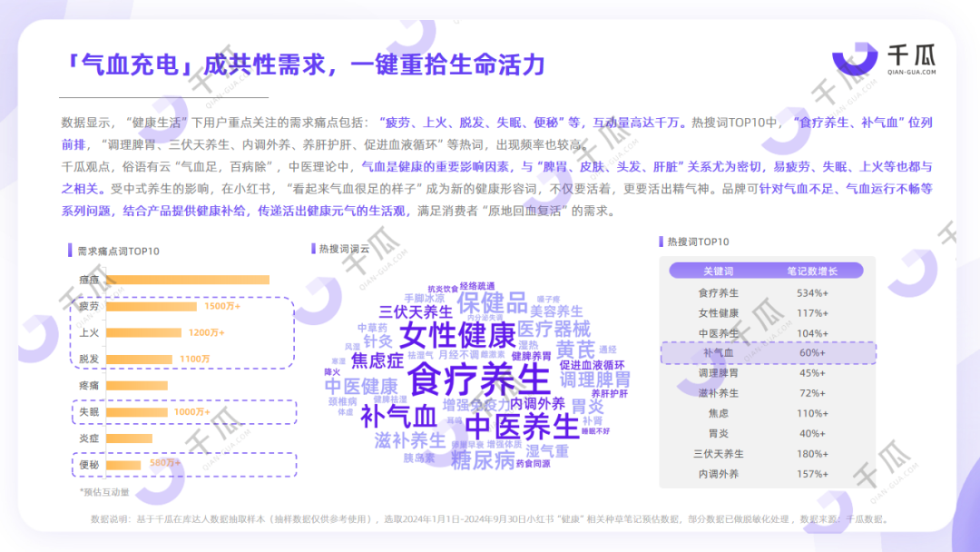Click 滋补养生 in the word cloud

[x=410, y=440]
